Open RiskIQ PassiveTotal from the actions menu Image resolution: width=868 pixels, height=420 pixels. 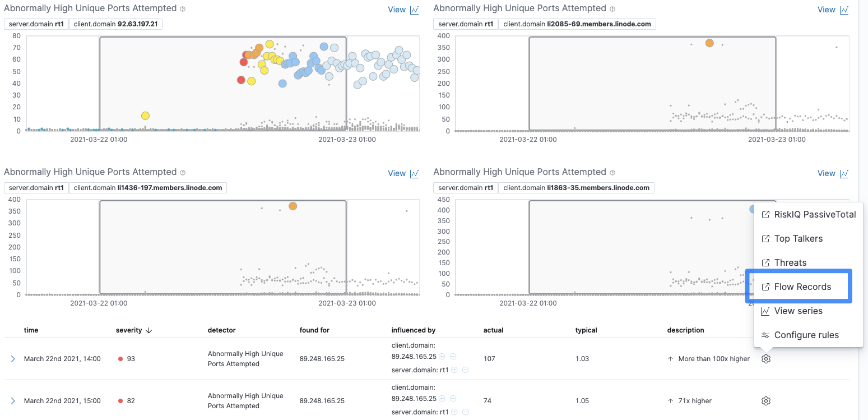809,214
